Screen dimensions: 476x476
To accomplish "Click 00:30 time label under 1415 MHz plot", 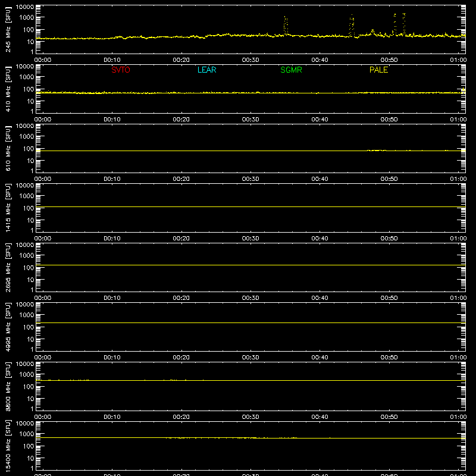I will coord(250,239).
